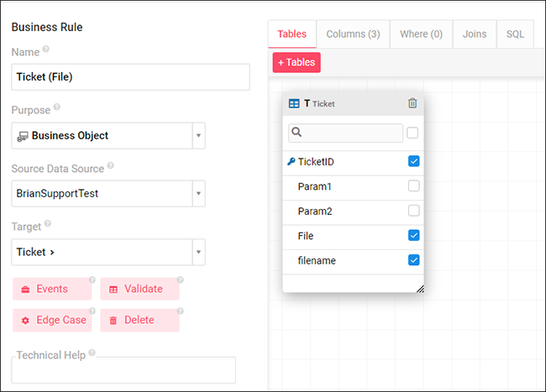Expand the Source Data Source dropdown
The image size is (546, 392).
[199, 194]
